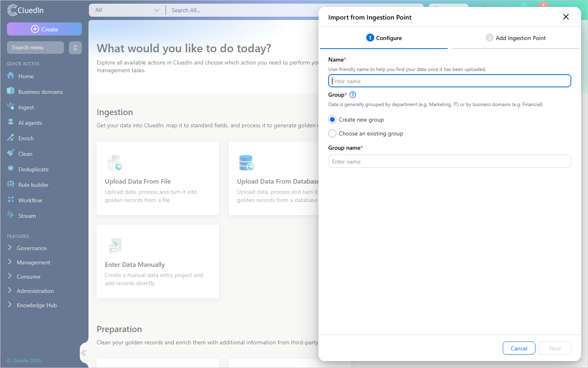588x368 pixels.
Task: Focus the Group name input field
Action: click(449, 162)
